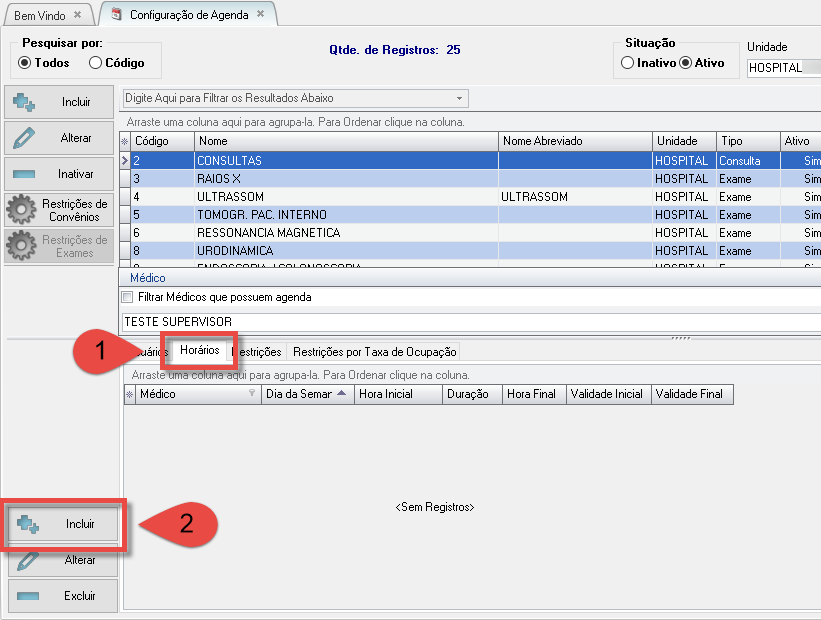
Task: Click the top Incluir button with plus icon
Action: 61,102
